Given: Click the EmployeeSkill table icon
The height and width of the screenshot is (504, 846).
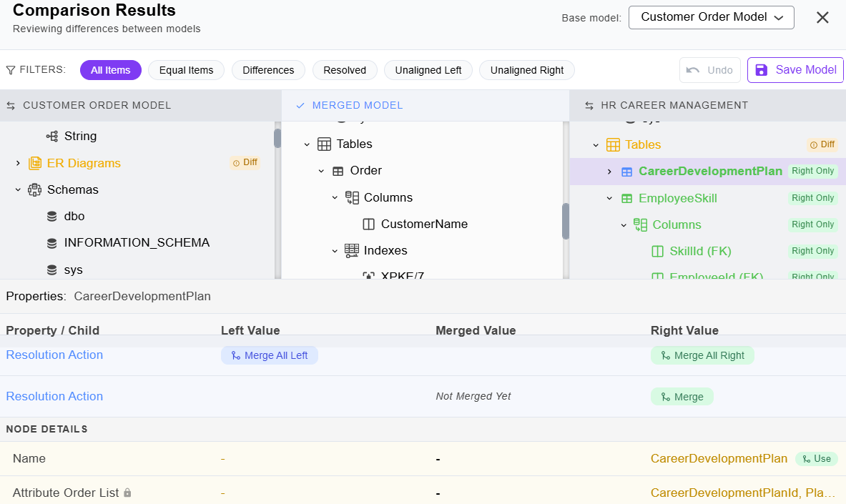Looking at the screenshot, I should point(627,199).
